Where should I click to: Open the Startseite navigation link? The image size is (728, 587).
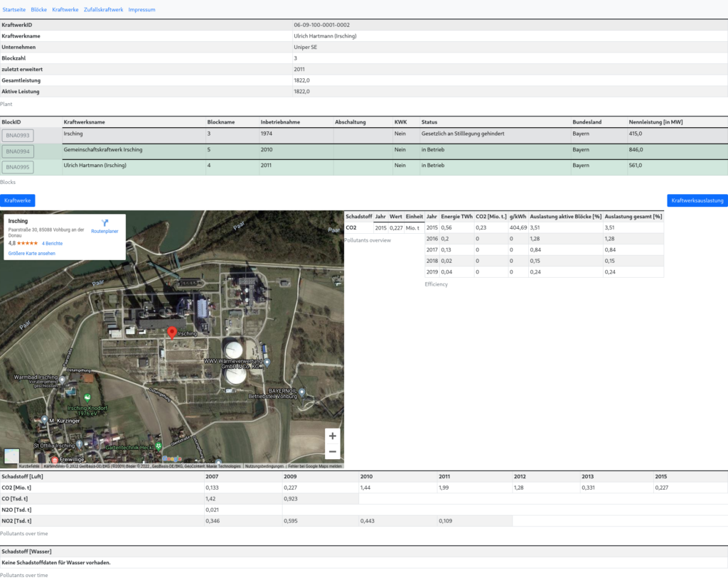click(14, 10)
